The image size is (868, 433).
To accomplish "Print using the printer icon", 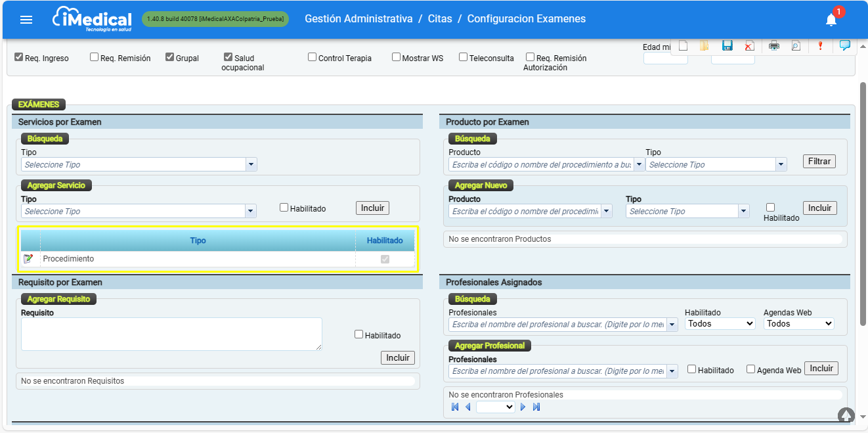I will tap(774, 45).
